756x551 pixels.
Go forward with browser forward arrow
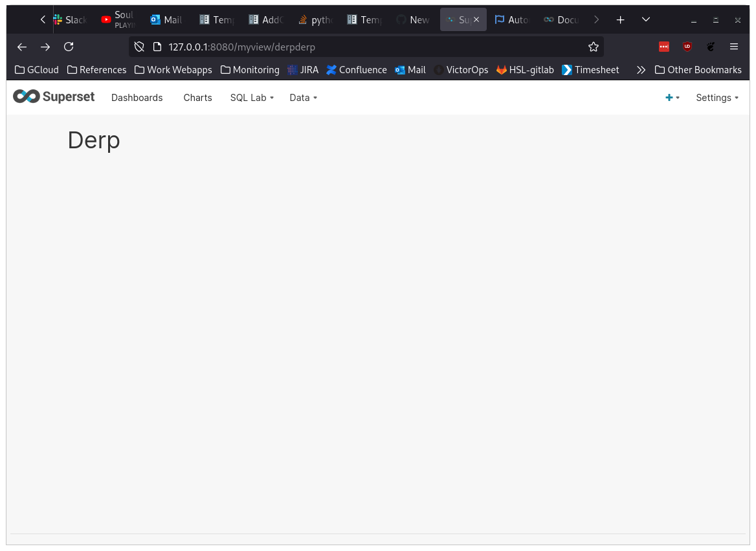45,47
